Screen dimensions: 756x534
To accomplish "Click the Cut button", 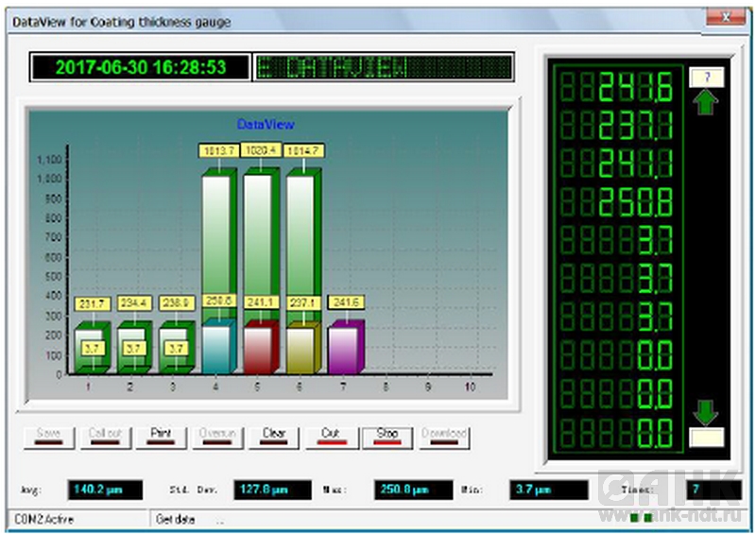I will (x=330, y=436).
